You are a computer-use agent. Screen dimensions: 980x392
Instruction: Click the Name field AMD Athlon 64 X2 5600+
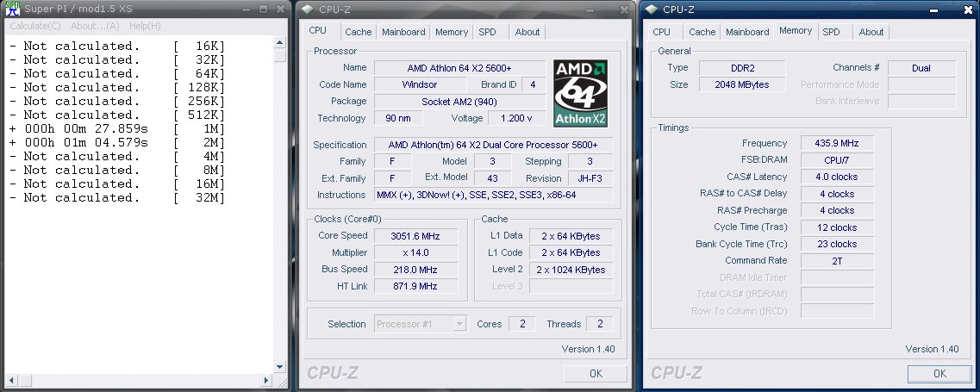[459, 67]
